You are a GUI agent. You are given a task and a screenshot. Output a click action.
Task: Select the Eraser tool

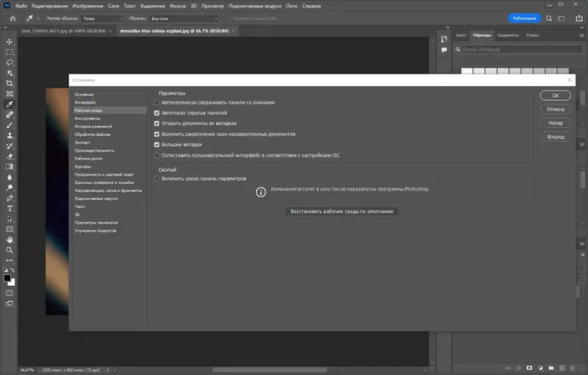tap(10, 157)
